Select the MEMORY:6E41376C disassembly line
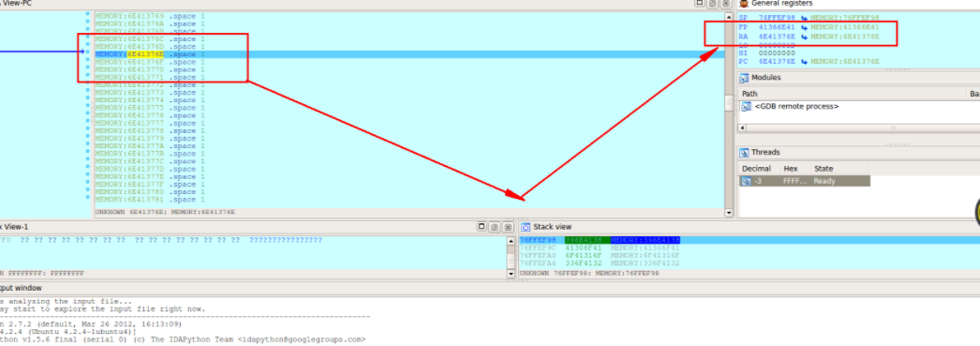This screenshot has width=980, height=346. pos(149,38)
